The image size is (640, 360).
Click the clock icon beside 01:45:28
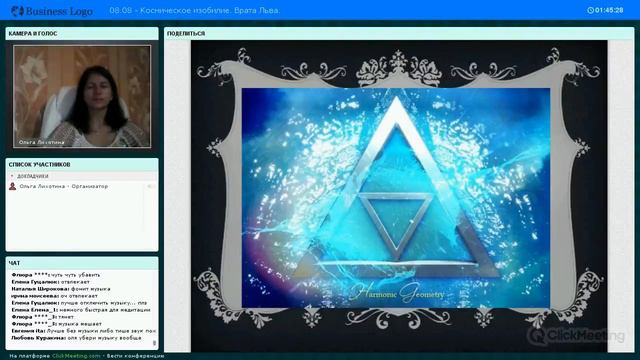pos(590,10)
